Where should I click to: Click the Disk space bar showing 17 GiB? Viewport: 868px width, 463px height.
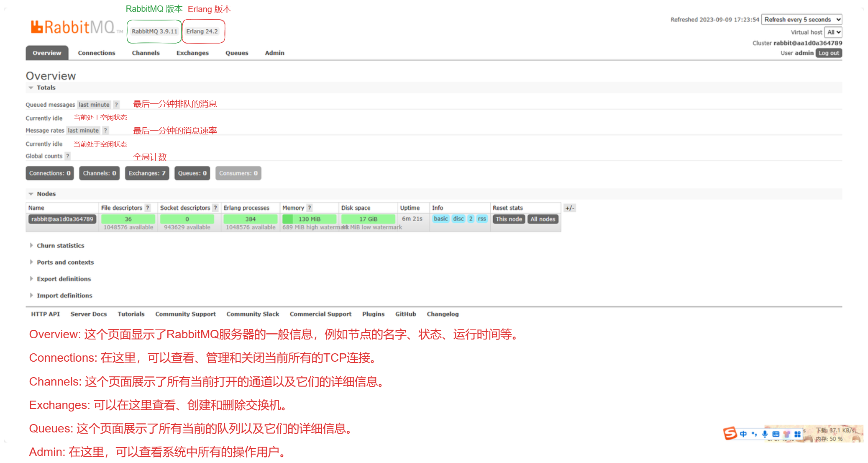368,219
